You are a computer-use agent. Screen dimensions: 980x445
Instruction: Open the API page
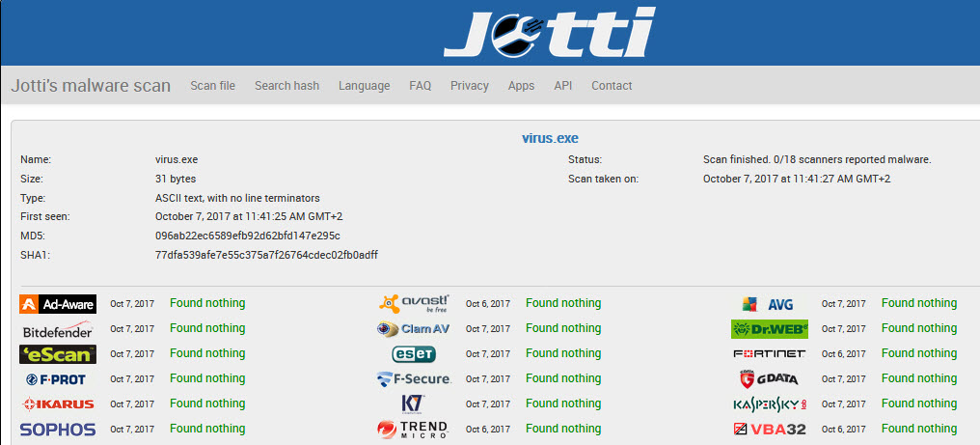point(563,86)
